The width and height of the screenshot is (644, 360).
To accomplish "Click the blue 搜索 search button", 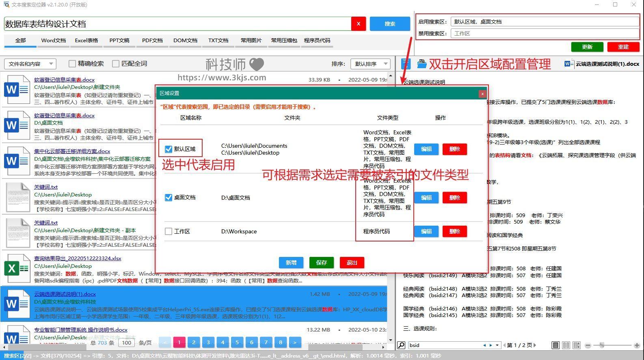I will pyautogui.click(x=390, y=24).
